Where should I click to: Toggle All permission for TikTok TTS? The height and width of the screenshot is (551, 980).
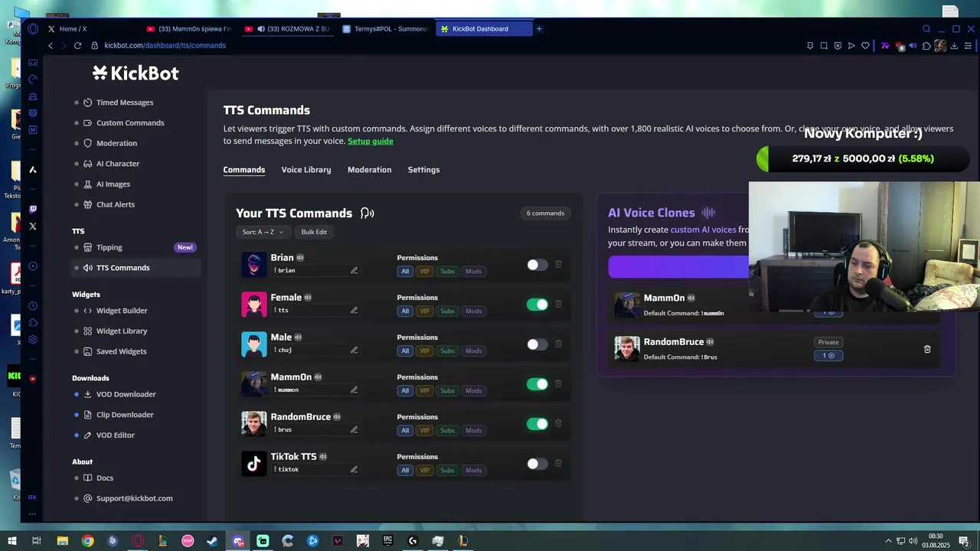pos(405,470)
